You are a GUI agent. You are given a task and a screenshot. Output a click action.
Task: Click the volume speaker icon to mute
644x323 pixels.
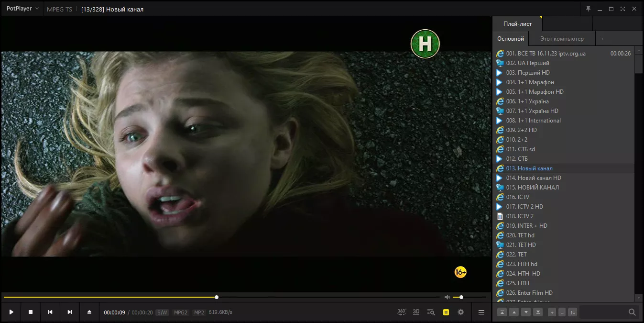point(447,297)
